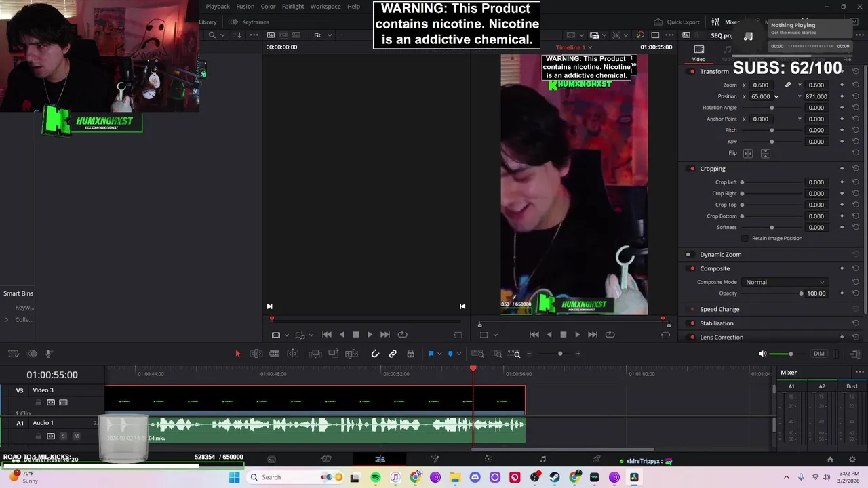This screenshot has width=868, height=488.
Task: Click the Full Extent Zoom icon
Action: pos(477,354)
